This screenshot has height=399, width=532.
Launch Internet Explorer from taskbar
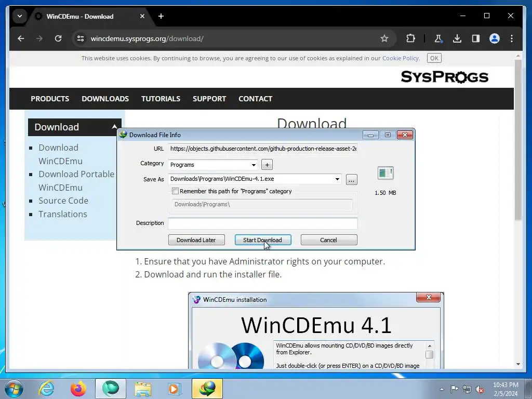46,389
